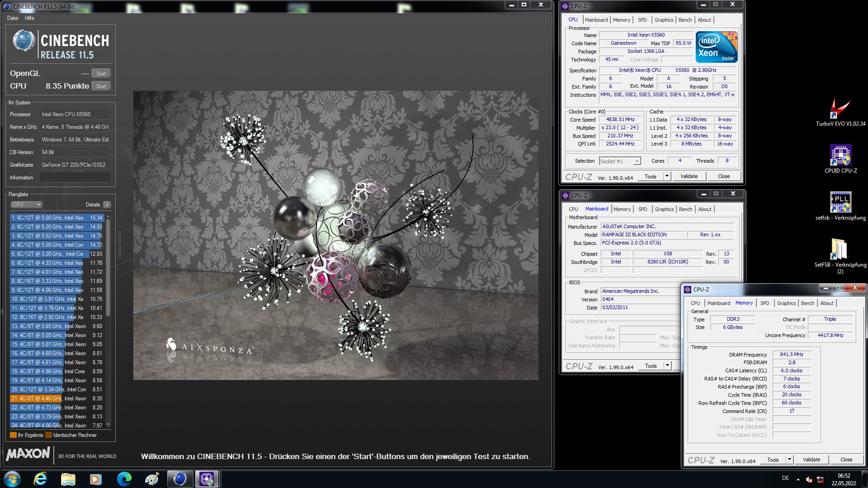Select ranking entry 24 score 7.97
Image resolution: width=868 pixels, height=488 pixels.
pyautogui.click(x=57, y=426)
